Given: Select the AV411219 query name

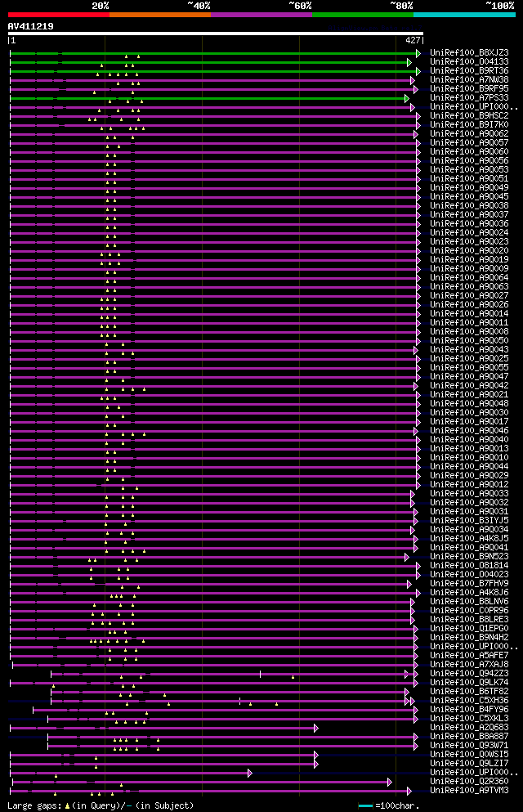Looking at the screenshot, I should pyautogui.click(x=30, y=26).
